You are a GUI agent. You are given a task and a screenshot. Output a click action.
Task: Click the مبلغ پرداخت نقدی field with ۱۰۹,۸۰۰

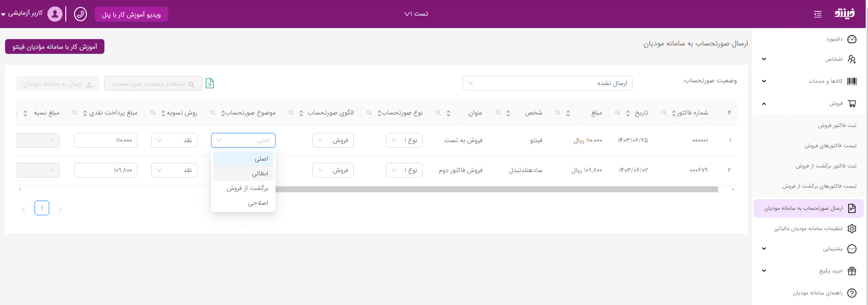tap(106, 170)
